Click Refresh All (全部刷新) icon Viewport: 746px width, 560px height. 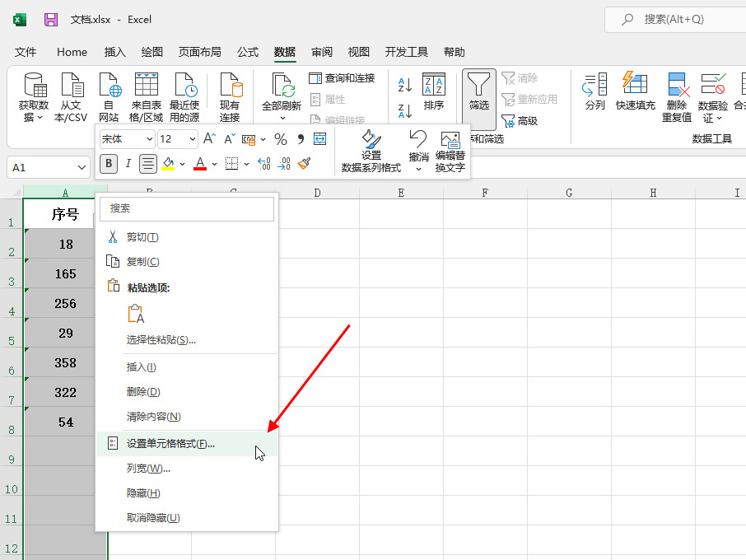[282, 85]
